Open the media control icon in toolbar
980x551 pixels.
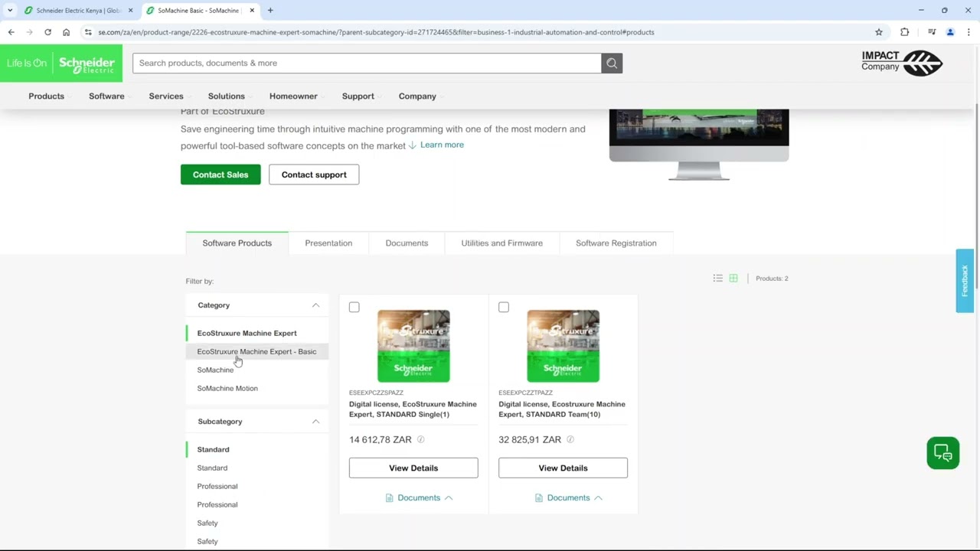pyautogui.click(x=932, y=32)
